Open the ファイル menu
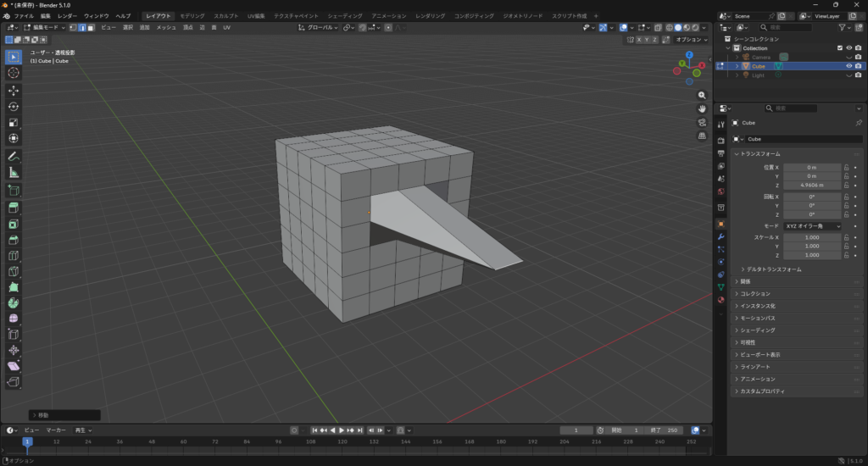This screenshot has height=466, width=868. (24, 16)
